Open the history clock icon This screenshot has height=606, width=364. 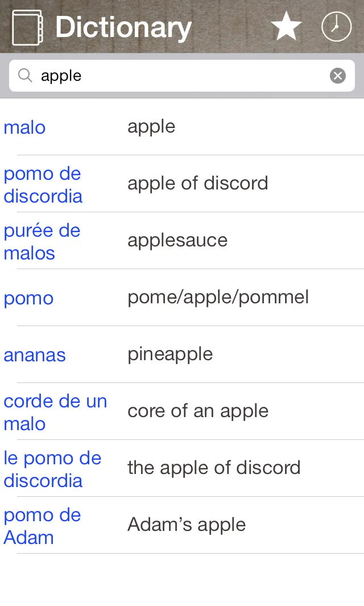(336, 26)
